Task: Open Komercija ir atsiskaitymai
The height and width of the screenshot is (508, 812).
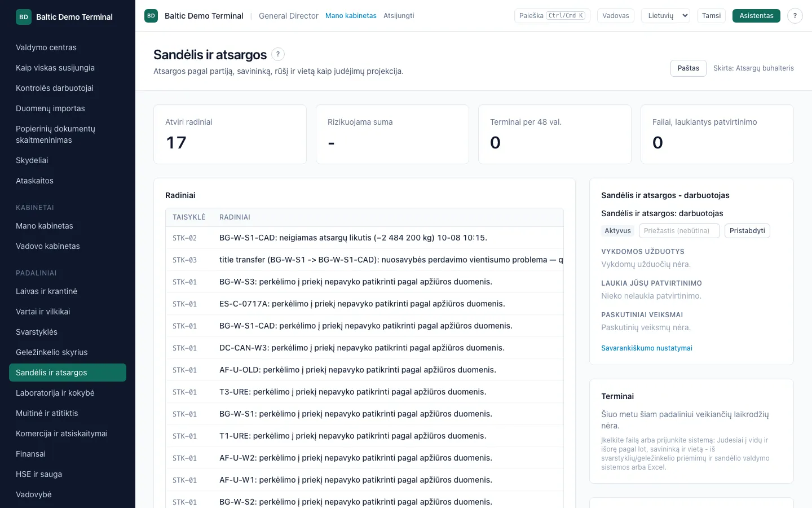Action: [x=68, y=433]
